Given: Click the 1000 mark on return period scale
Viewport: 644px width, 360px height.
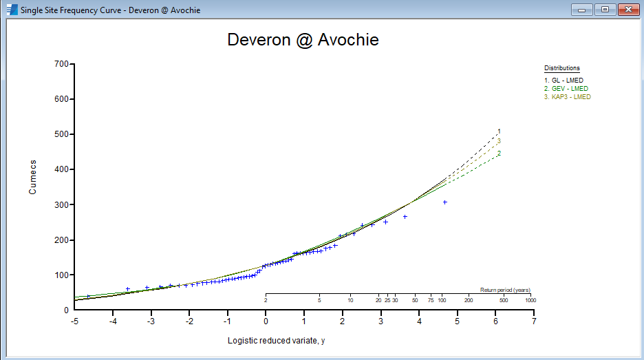Looking at the screenshot, I should point(529,300).
